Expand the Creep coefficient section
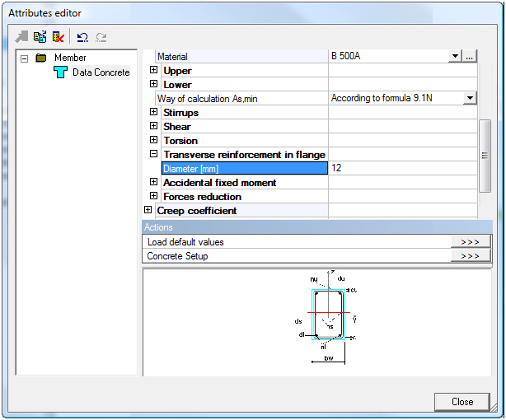 148,211
